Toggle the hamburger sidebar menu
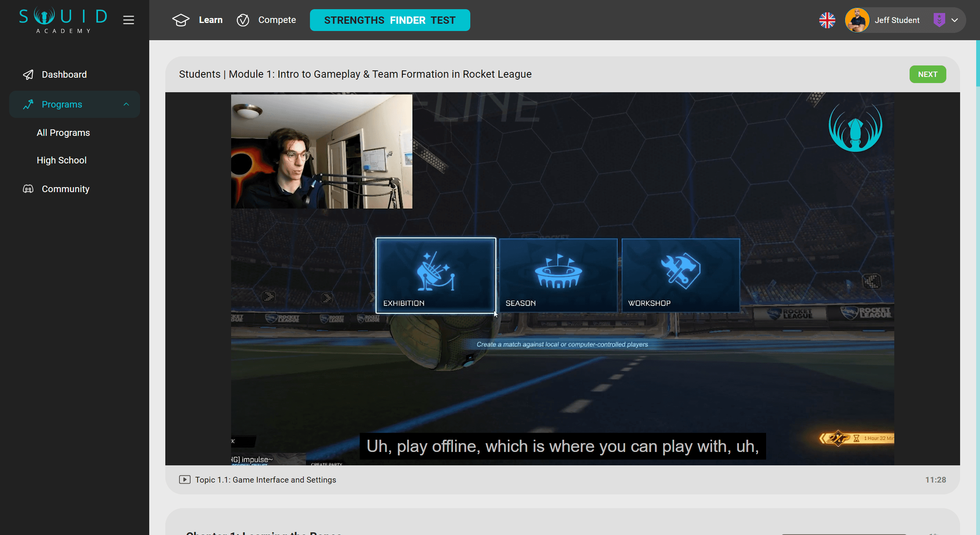This screenshot has width=980, height=535. point(129,20)
